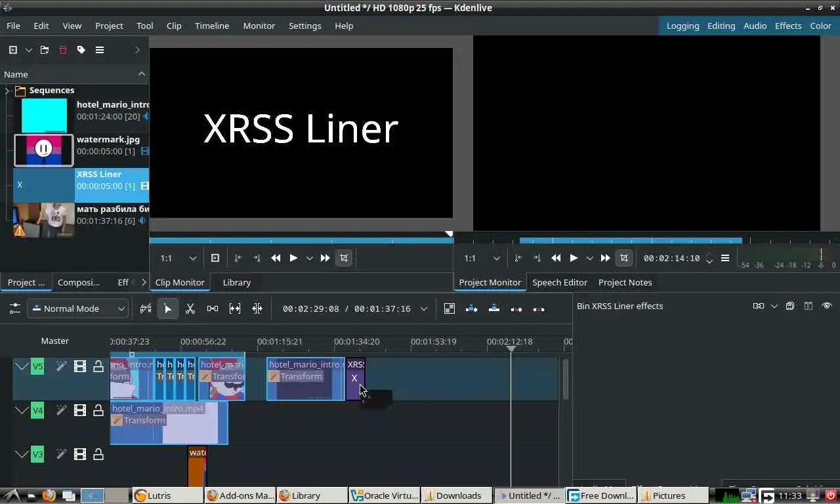This screenshot has height=504, width=840.
Task: Open Project Monitor 1:1 zoom dropdown
Action: point(482,258)
